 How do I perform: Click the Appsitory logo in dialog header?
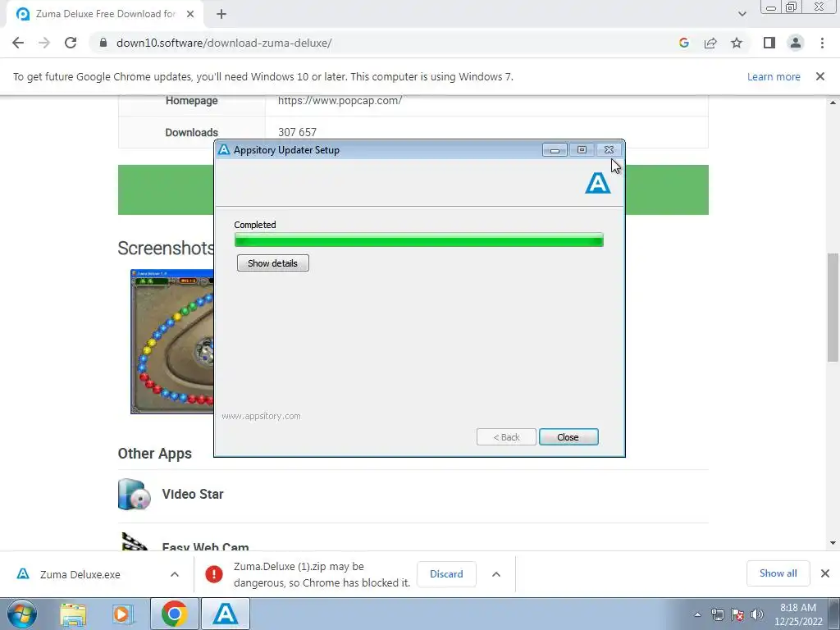click(597, 182)
